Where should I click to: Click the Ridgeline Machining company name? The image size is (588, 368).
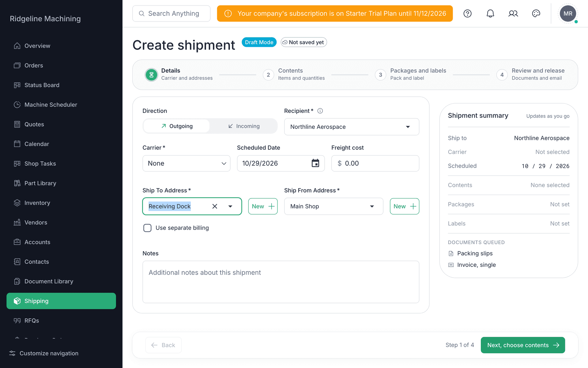point(45,19)
